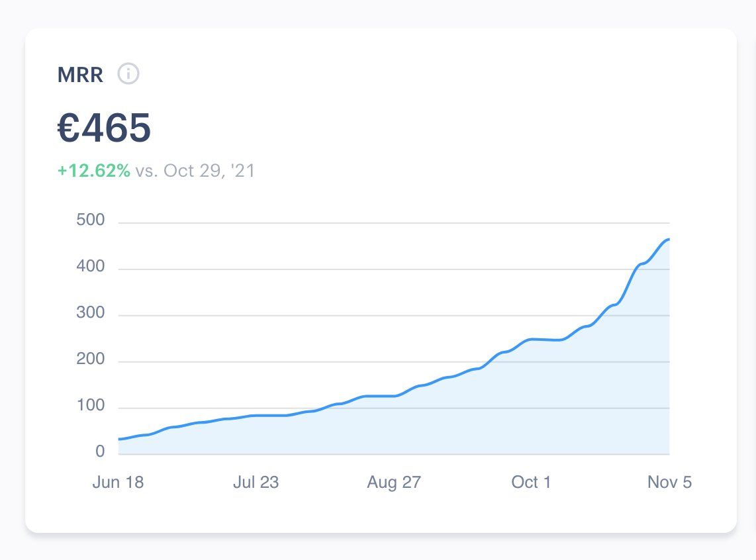756x560 pixels.
Task: Click the Oct 1 x-axis label
Action: click(x=531, y=482)
